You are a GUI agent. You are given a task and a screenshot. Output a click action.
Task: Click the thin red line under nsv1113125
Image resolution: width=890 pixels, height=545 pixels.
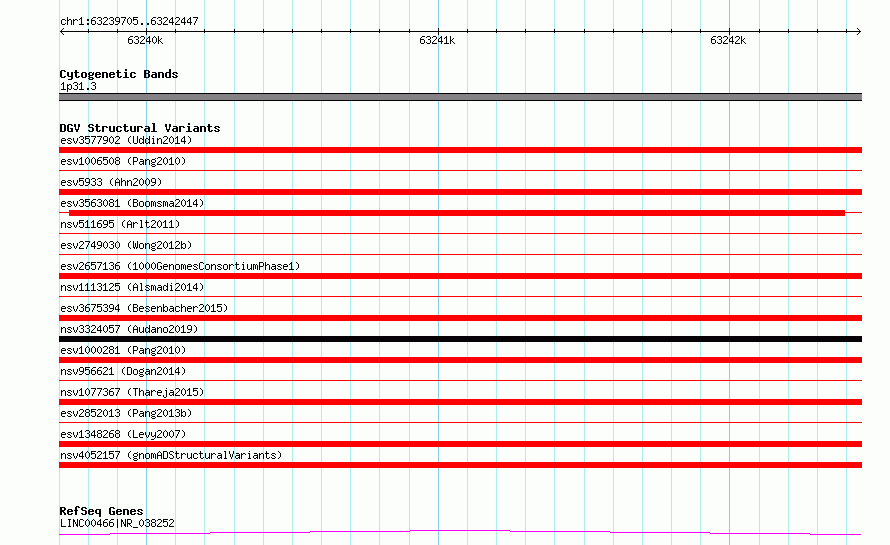tap(460, 296)
